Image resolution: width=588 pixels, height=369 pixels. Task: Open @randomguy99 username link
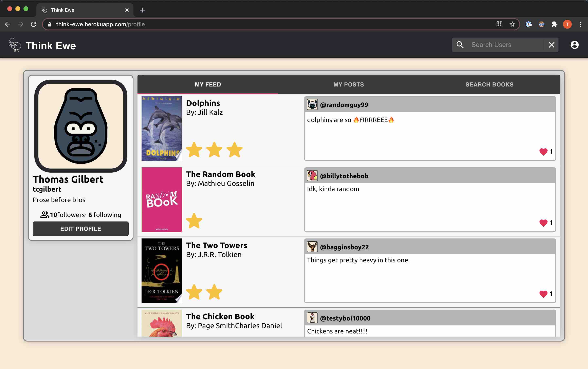344,105
